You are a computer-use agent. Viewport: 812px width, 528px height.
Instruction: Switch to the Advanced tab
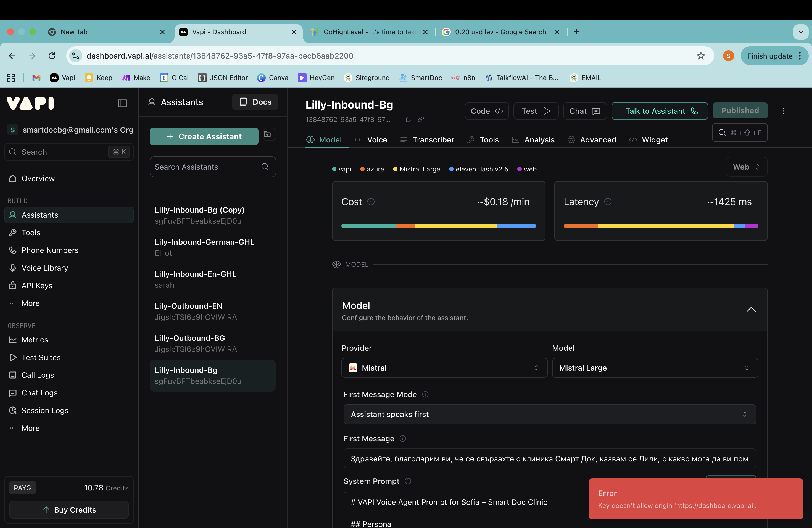[597, 139]
